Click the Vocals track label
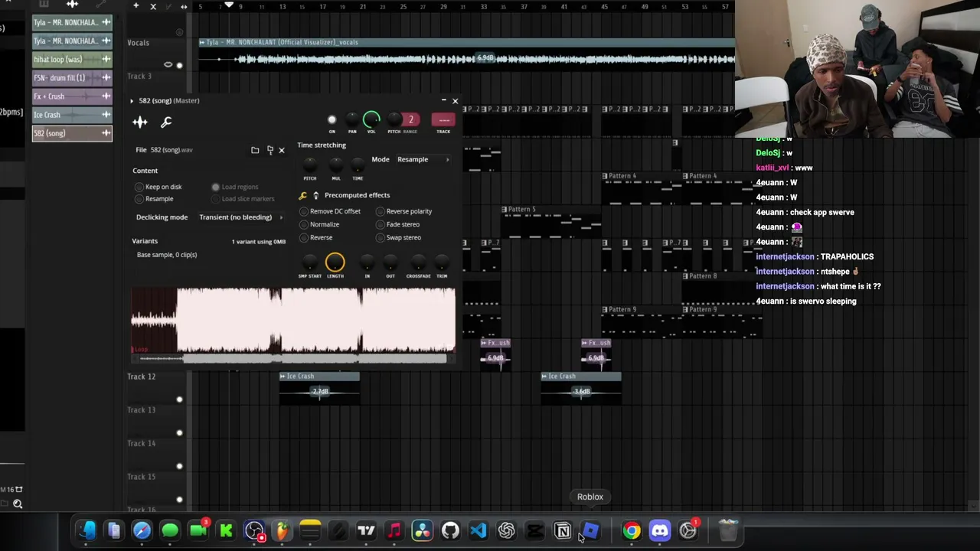 139,43
